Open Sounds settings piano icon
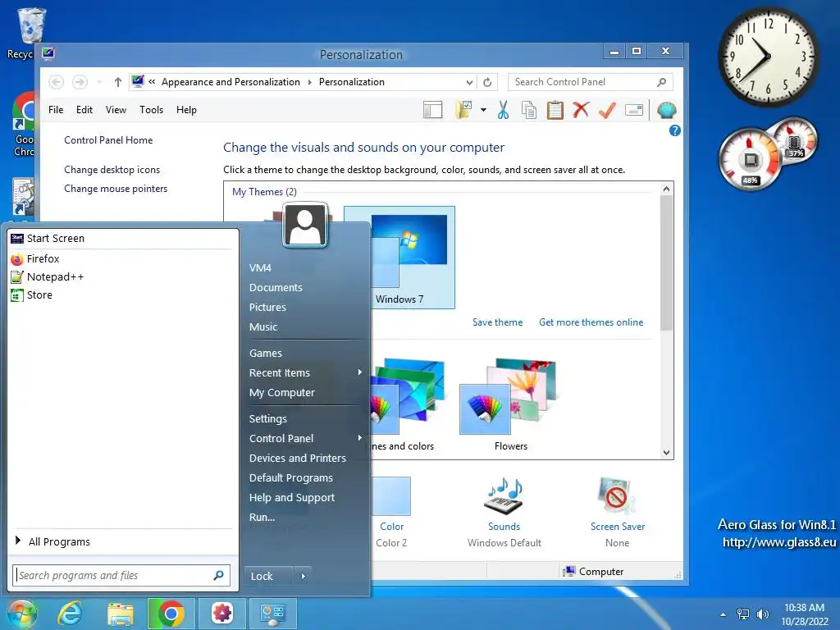This screenshot has height=630, width=840. [x=504, y=496]
